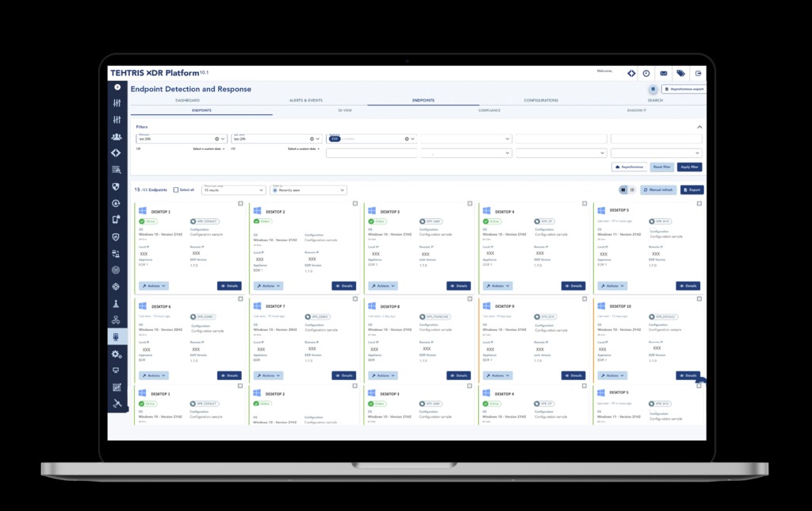Open the results per page dropdown
Image resolution: width=812 pixels, height=511 pixels.
[x=234, y=190]
